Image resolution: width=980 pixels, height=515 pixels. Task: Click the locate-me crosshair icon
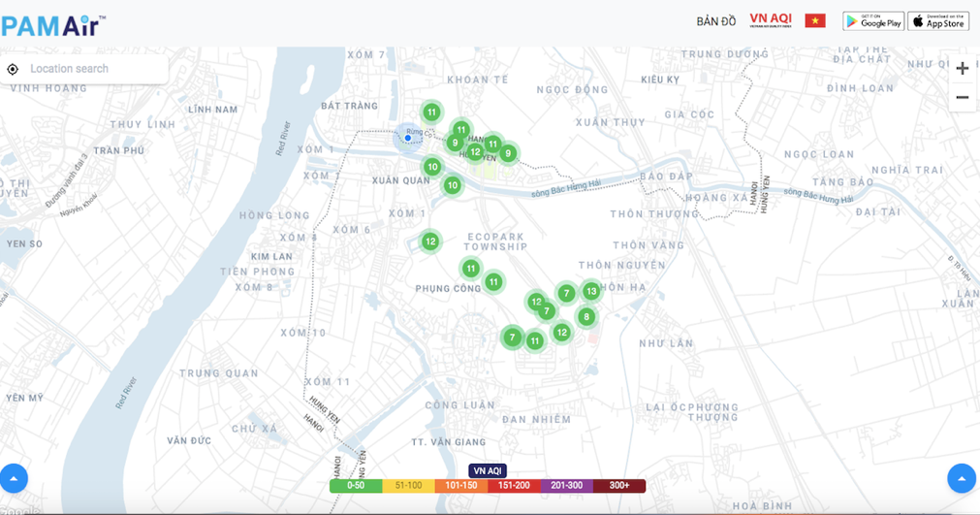[x=13, y=69]
